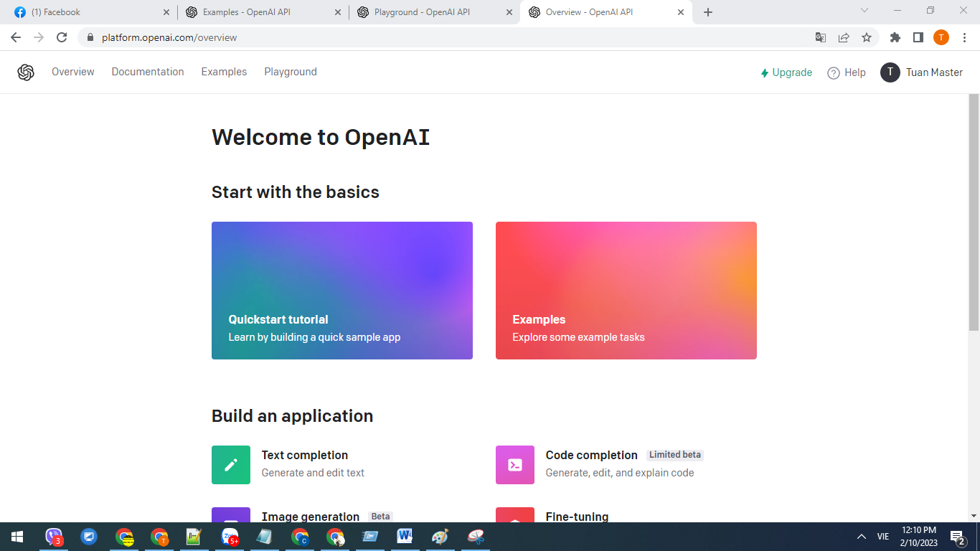Viewport: 980px width, 551px height.
Task: Click the page vertical scrollbar
Action: coord(974,212)
